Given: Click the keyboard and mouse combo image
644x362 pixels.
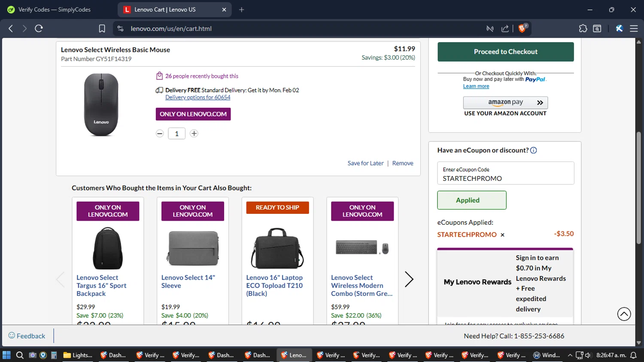Looking at the screenshot, I should click(362, 248).
